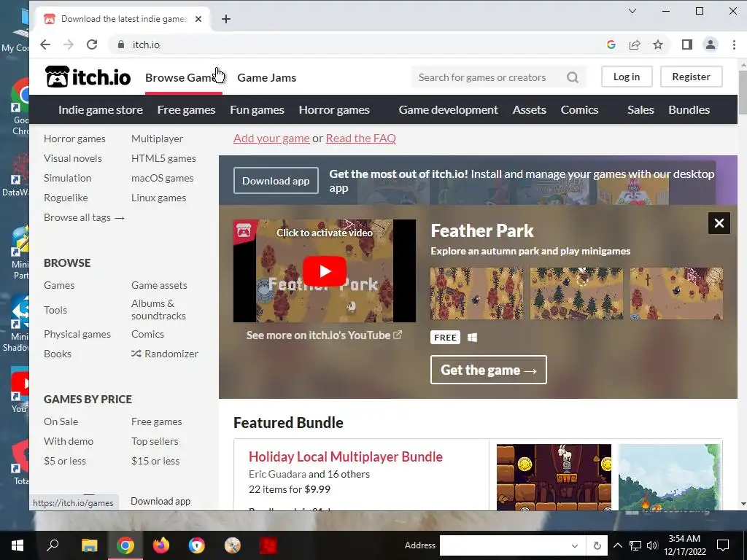Viewport: 747px width, 560px height.
Task: Click the Add your game link
Action: [x=271, y=138]
